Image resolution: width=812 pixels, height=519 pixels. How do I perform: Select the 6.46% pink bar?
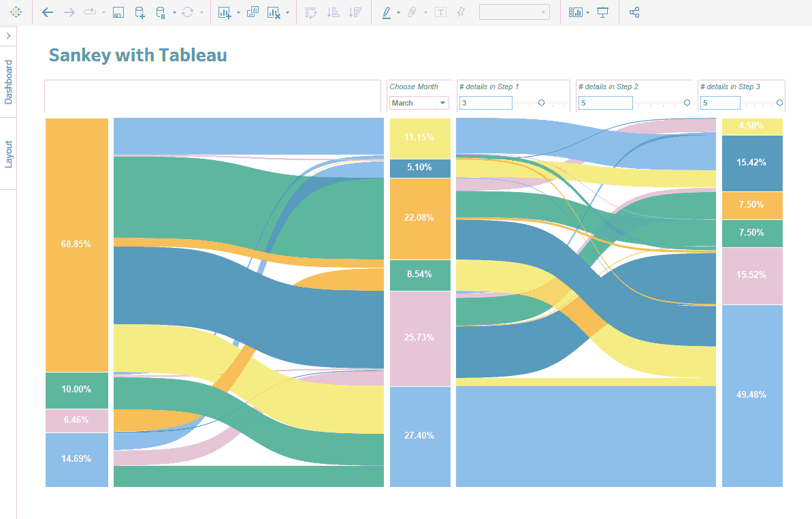[77, 421]
